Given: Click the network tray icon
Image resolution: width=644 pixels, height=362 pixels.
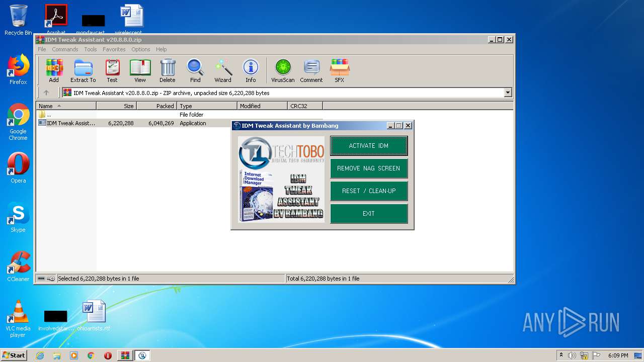Looking at the screenshot, I should (x=584, y=355).
